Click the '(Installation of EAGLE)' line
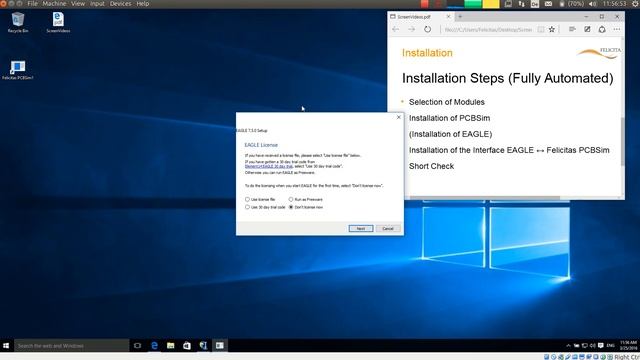Viewport: 640px width, 360px height. click(x=450, y=134)
